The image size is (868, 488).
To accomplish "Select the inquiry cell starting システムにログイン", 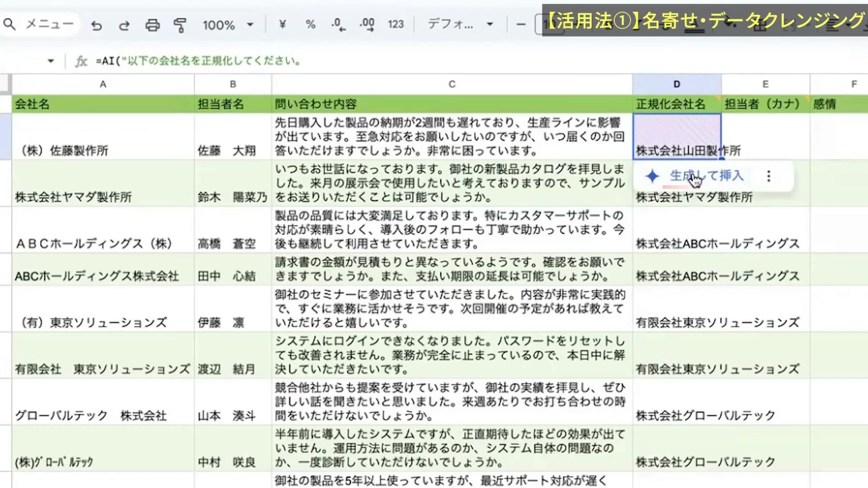I will (452, 355).
